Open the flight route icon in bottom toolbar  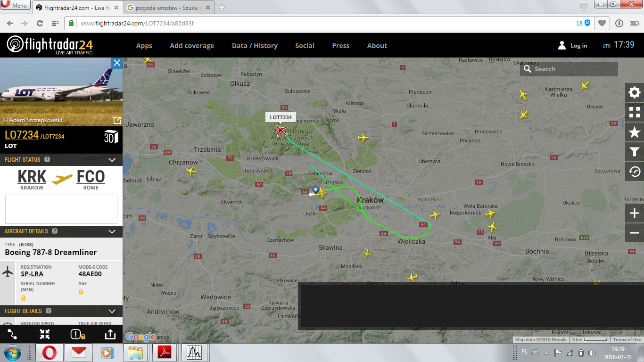pyautogui.click(x=12, y=334)
